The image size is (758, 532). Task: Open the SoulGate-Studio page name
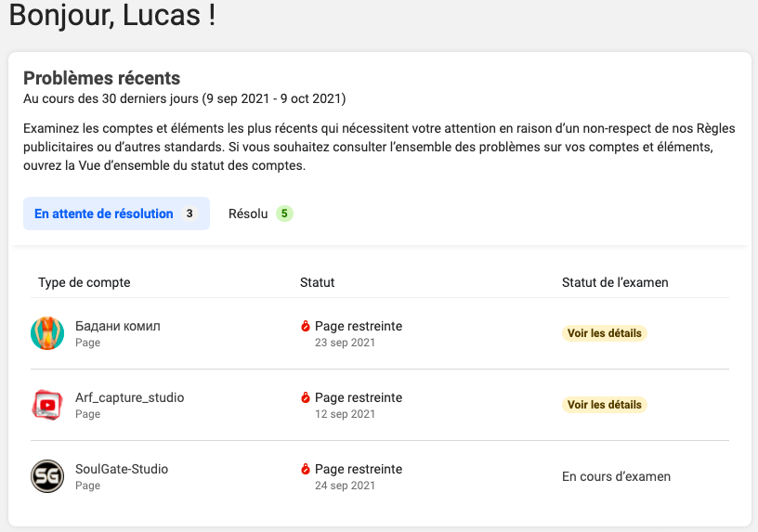pos(122,469)
